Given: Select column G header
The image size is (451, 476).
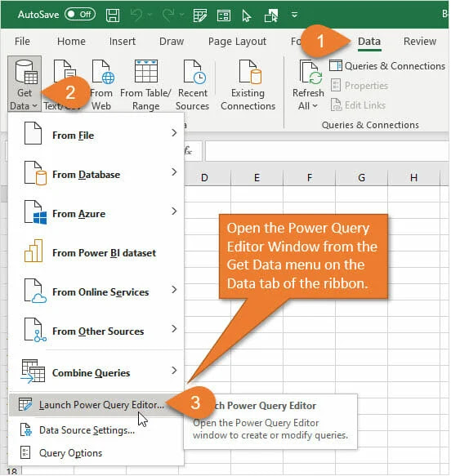Looking at the screenshot, I should point(361,177).
